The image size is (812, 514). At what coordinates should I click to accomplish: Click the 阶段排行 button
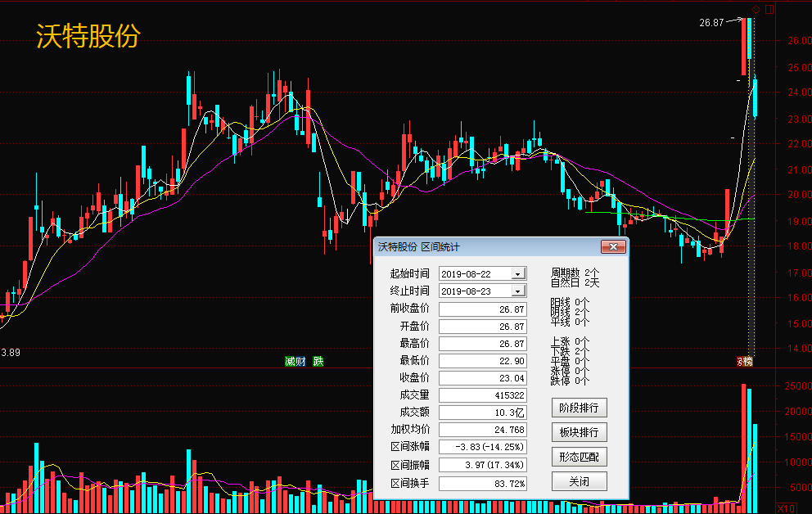579,408
